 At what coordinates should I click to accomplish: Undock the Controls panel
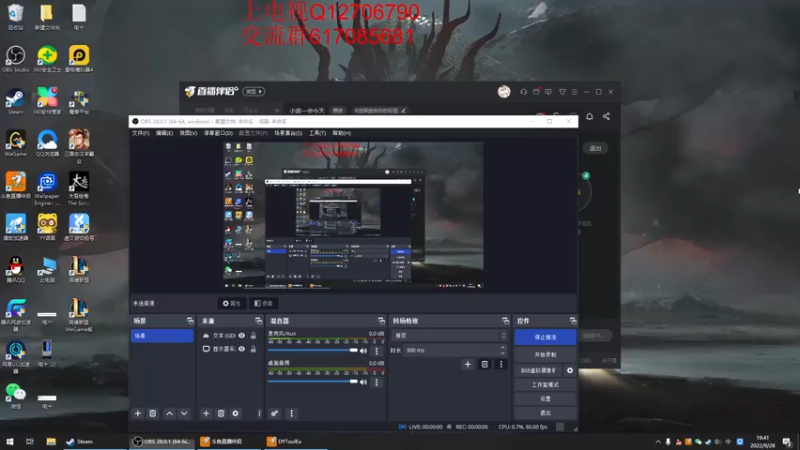pos(573,321)
